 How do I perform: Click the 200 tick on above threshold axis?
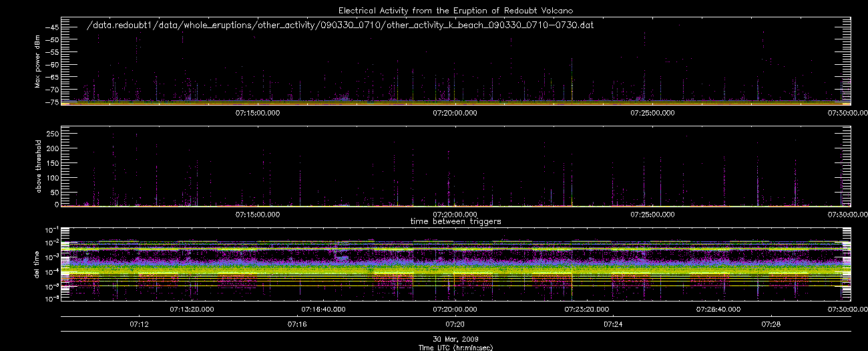(x=53, y=148)
